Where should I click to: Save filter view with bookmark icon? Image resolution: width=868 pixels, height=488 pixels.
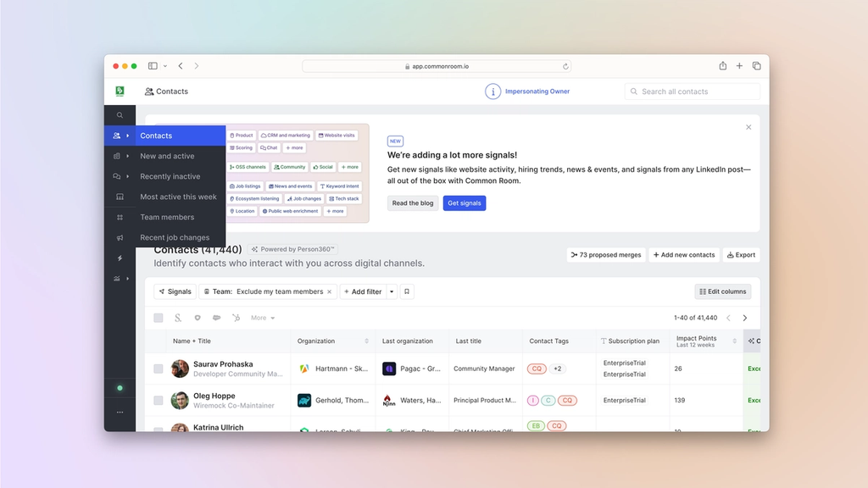coord(407,291)
